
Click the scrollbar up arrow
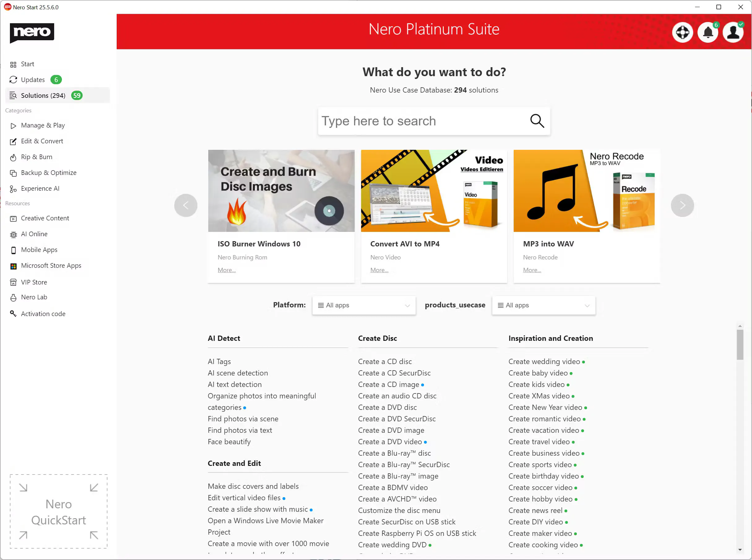coord(740,326)
